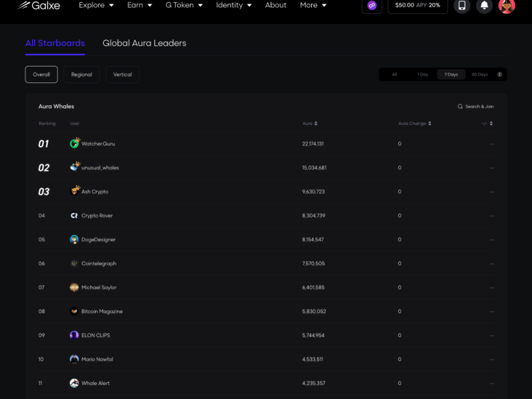Open the user profile avatar
Screen dimensions: 532x399
[x=507, y=5]
